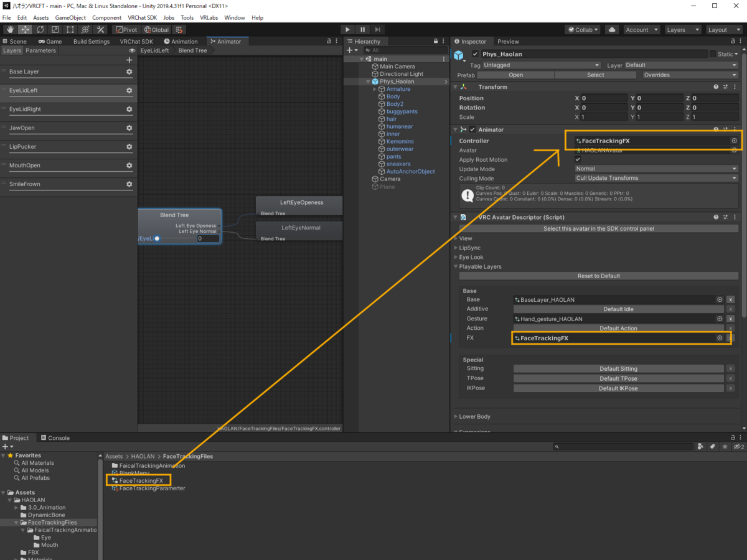Select FaceTrackingFX asset in Project
Image resolution: width=747 pixels, height=560 pixels.
click(141, 480)
